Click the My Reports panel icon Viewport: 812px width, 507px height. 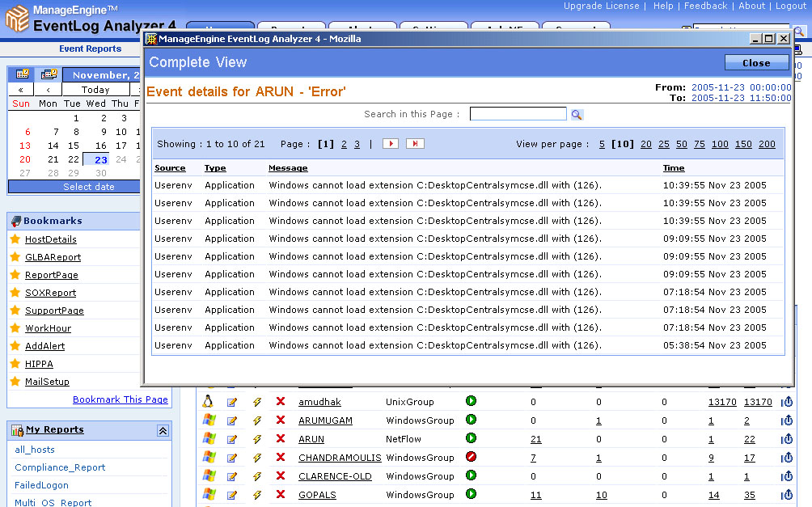tap(17, 430)
